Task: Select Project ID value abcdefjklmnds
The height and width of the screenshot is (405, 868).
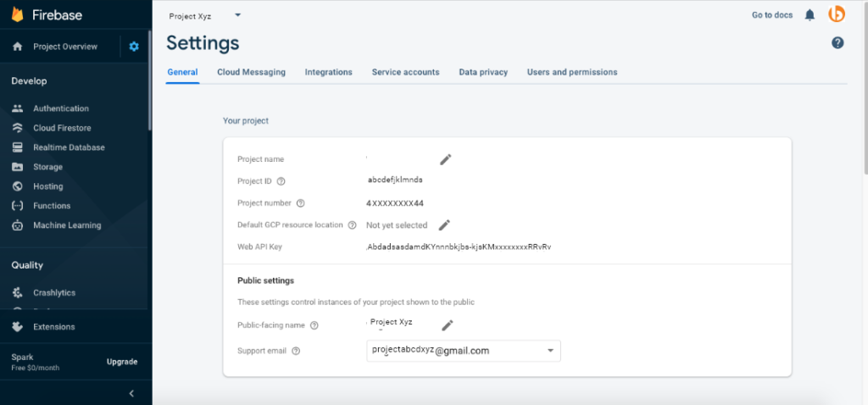Action: click(x=395, y=180)
